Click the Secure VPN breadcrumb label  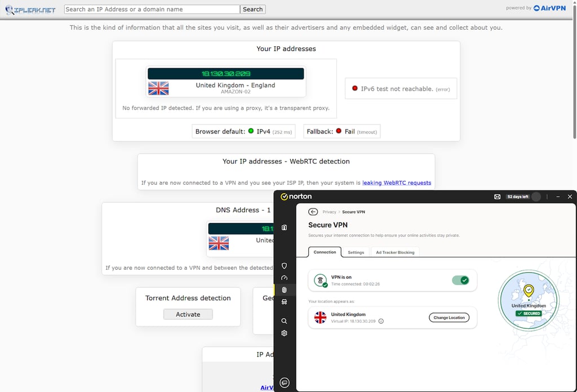click(354, 212)
